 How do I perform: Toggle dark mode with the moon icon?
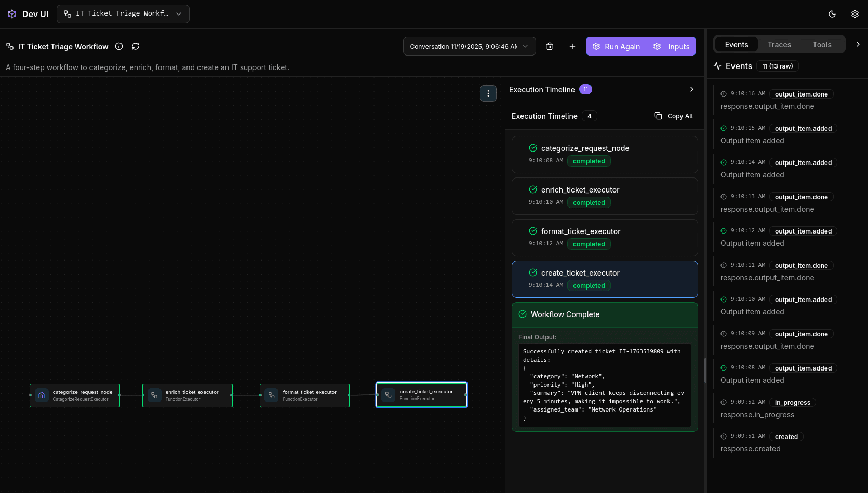click(x=832, y=14)
